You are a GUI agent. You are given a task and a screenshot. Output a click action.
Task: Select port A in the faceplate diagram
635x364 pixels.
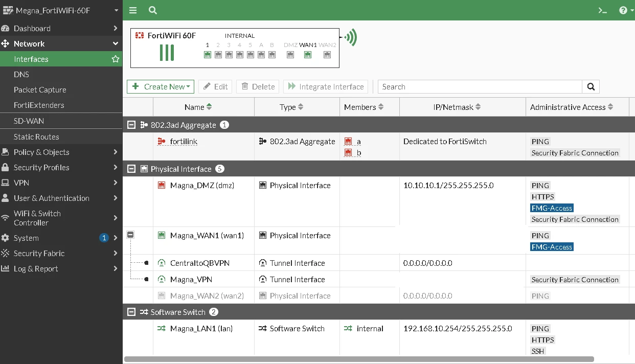click(261, 55)
